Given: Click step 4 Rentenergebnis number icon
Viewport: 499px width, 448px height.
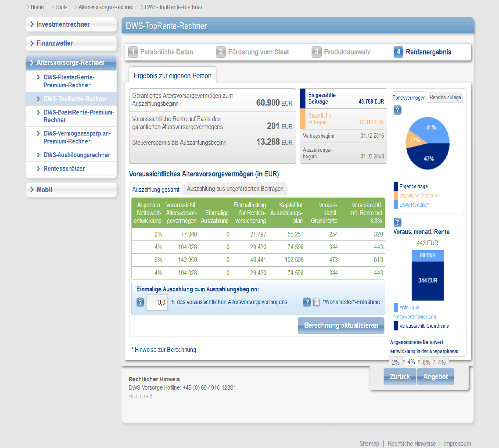Looking at the screenshot, I should point(398,52).
